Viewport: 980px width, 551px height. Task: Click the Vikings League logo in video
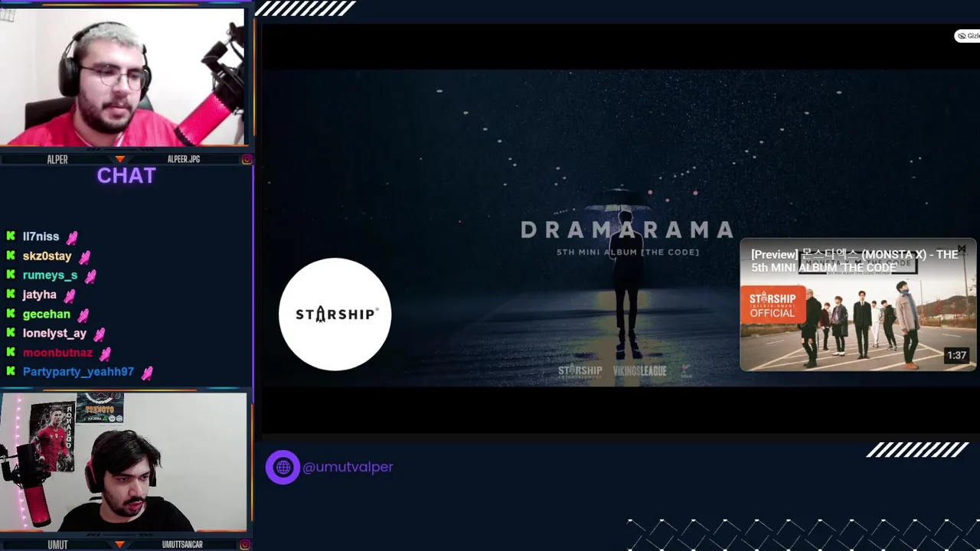pos(639,370)
